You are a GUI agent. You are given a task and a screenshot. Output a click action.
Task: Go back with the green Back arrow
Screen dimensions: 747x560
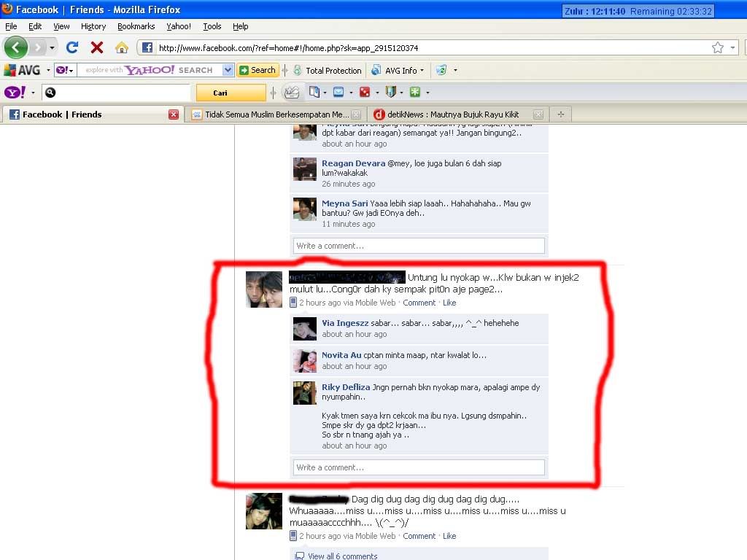pos(16,47)
